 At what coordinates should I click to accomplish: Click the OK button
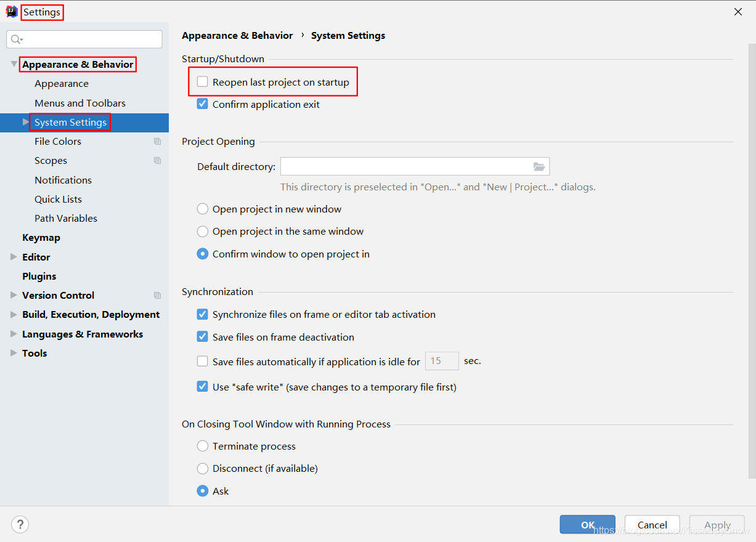point(588,525)
